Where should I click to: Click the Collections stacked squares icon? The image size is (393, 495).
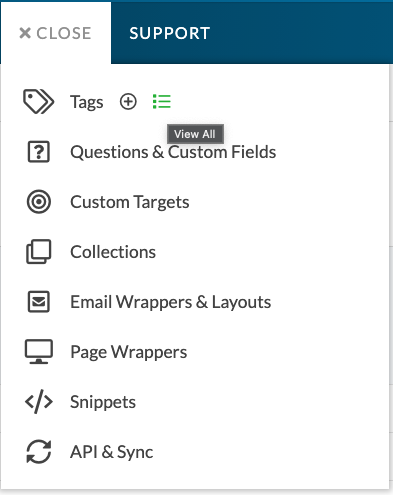[39, 252]
